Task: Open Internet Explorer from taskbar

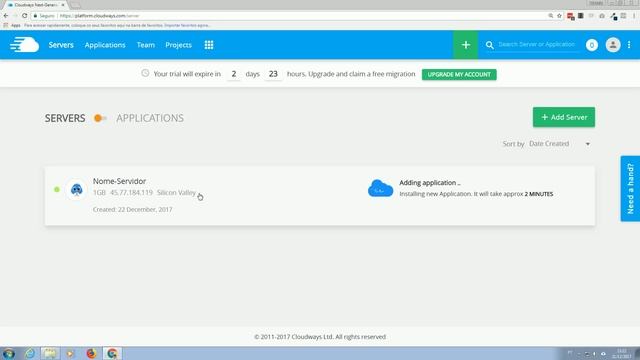Action: pyautogui.click(x=29, y=353)
